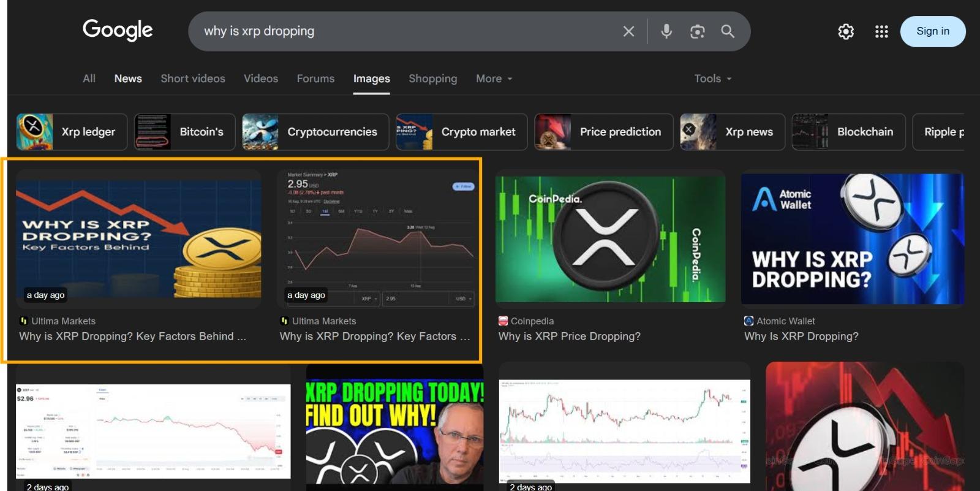This screenshot has width=980, height=491.
Task: Switch to Short videos tab
Action: point(193,78)
